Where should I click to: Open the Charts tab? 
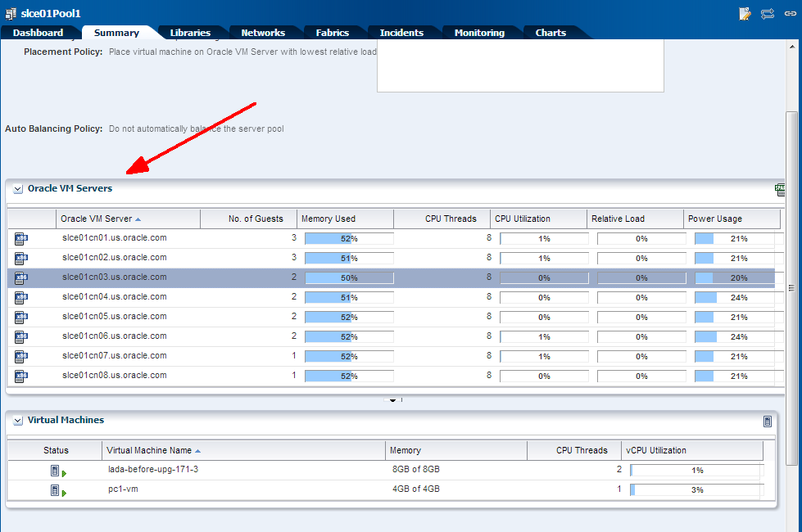point(551,33)
